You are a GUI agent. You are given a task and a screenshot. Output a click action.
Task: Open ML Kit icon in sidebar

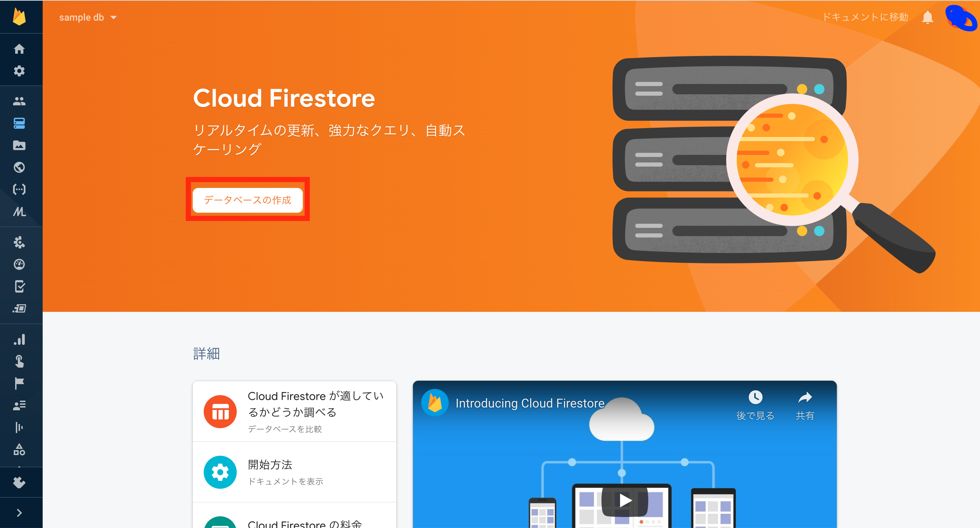(x=19, y=212)
